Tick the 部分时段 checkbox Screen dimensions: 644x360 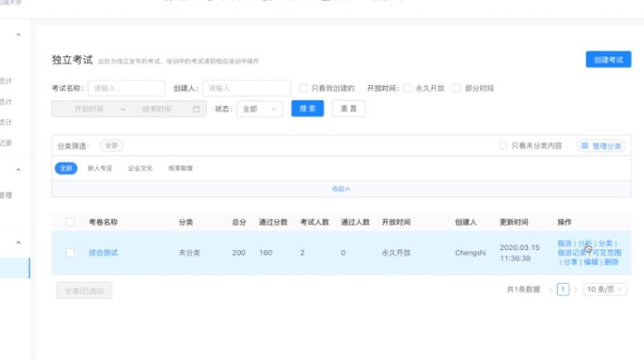(457, 89)
